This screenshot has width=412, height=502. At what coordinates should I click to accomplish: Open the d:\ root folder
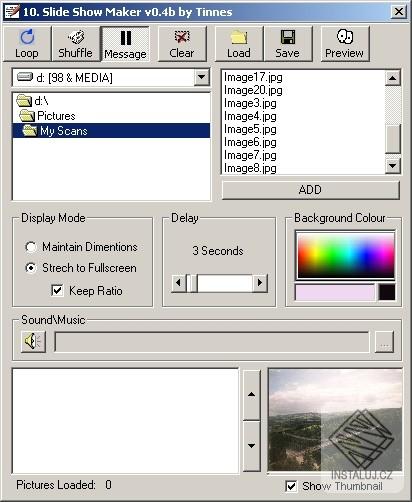pos(32,101)
